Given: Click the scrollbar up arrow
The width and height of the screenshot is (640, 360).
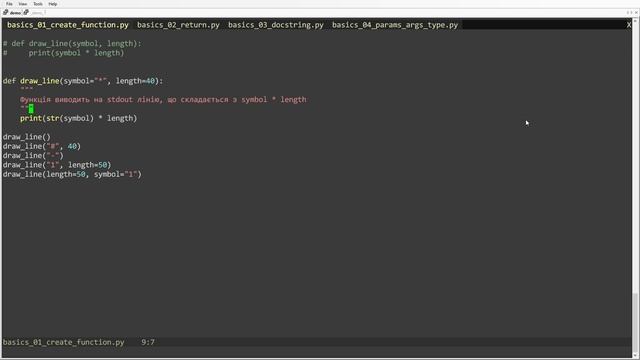Looking at the screenshot, I should pos(636,20).
